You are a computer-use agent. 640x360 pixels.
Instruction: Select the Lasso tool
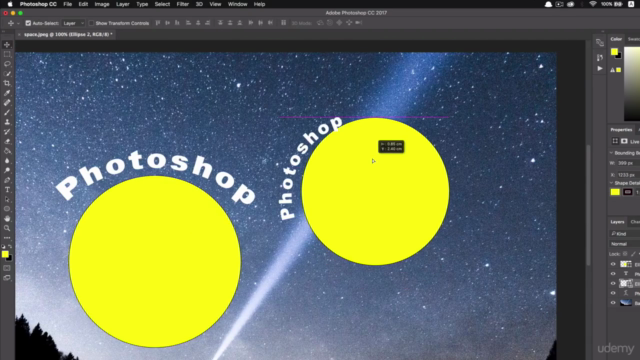7,64
